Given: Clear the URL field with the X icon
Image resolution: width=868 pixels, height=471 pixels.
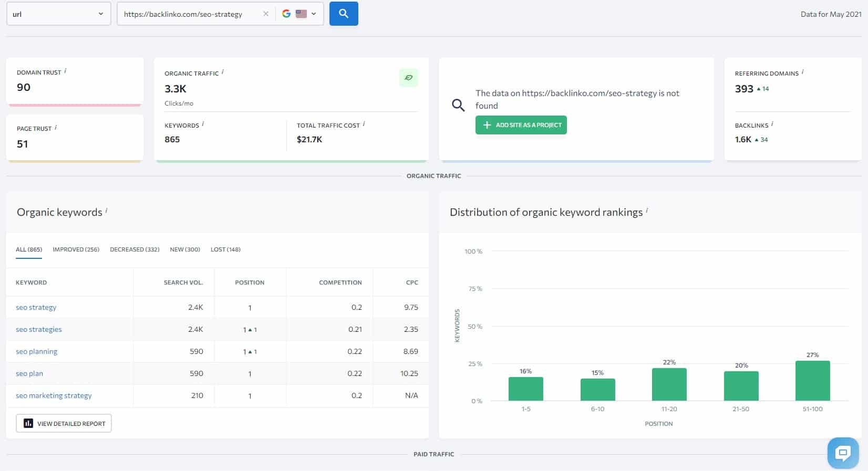Looking at the screenshot, I should (266, 14).
